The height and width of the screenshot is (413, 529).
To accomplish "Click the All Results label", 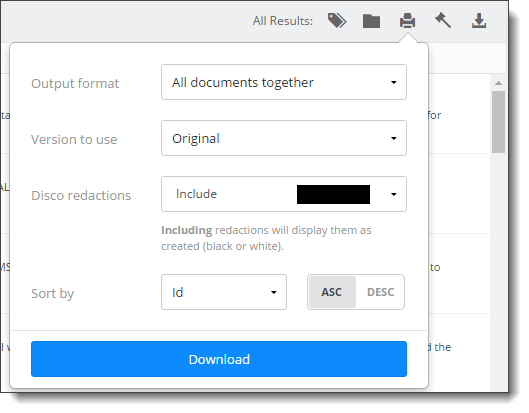I will pos(283,21).
